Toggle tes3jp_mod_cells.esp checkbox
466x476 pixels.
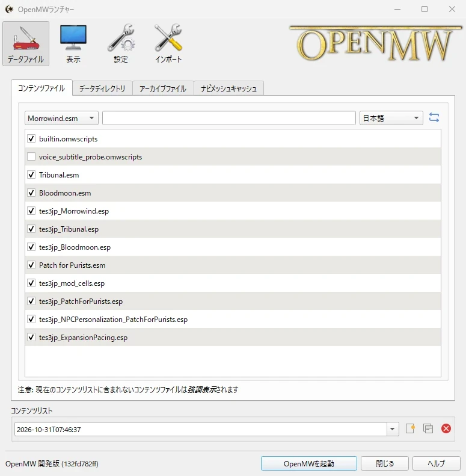coord(31,283)
